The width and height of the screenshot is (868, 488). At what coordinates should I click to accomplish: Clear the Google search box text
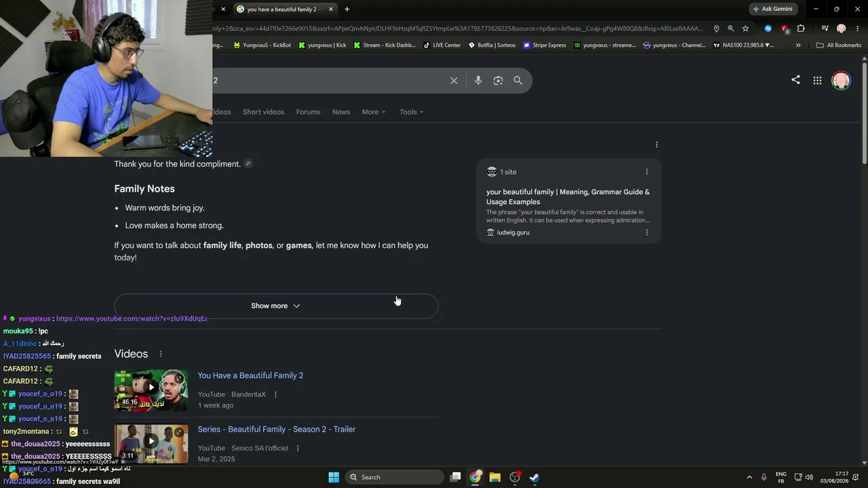pos(454,81)
